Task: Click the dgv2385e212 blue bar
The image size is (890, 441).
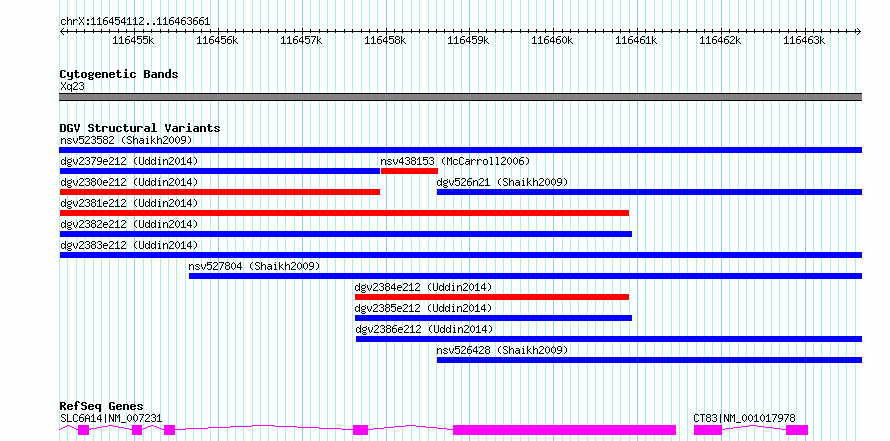Action: point(493,318)
